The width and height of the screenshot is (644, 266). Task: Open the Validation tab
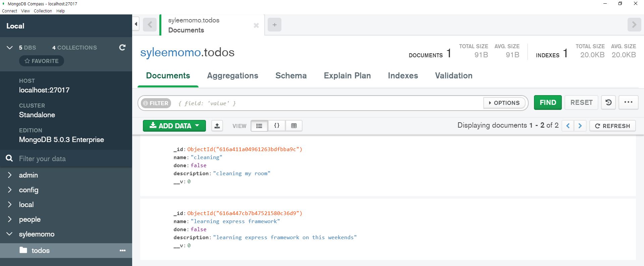(x=454, y=76)
